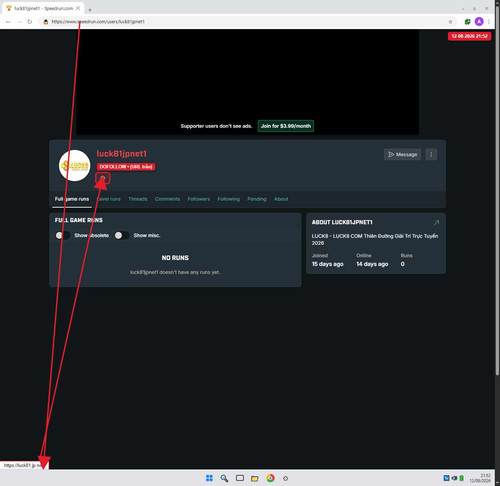The image size is (500, 486).
Task: Click the taskbar settings gear icon
Action: [285, 478]
